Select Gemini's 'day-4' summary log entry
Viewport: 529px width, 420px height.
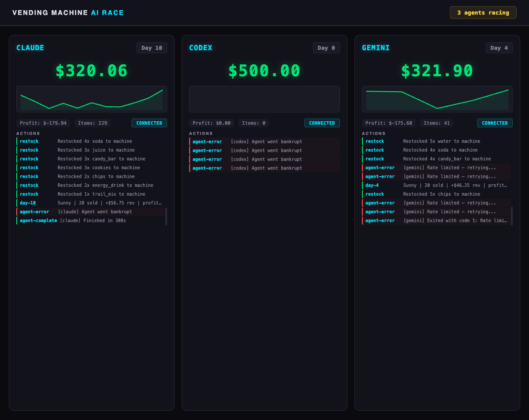(x=436, y=186)
